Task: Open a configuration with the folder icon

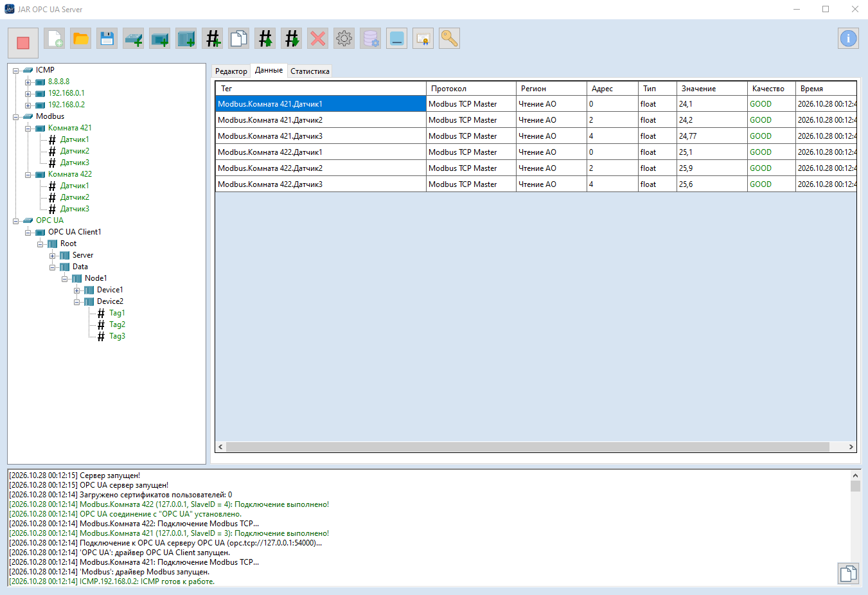Action: click(x=81, y=39)
